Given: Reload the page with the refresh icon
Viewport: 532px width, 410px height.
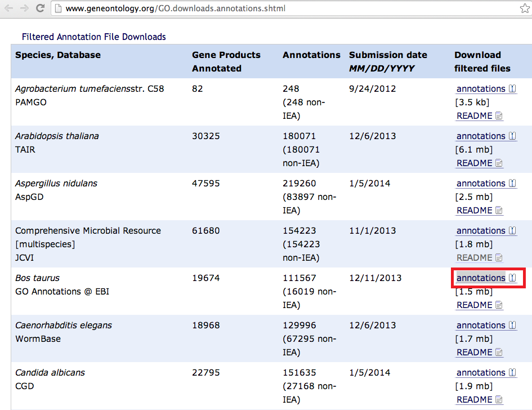Looking at the screenshot, I should (40, 8).
